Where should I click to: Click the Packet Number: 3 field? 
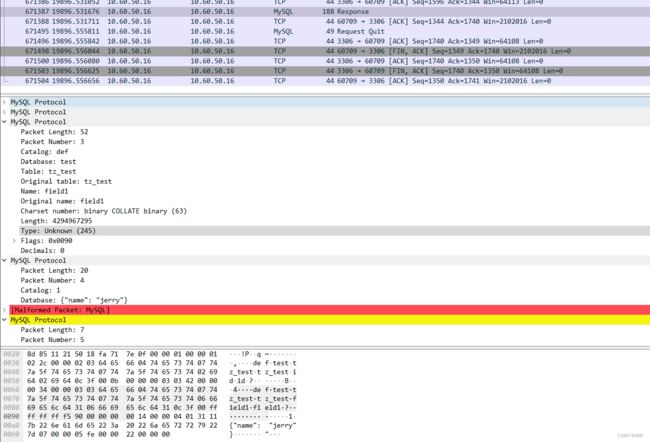click(x=52, y=142)
